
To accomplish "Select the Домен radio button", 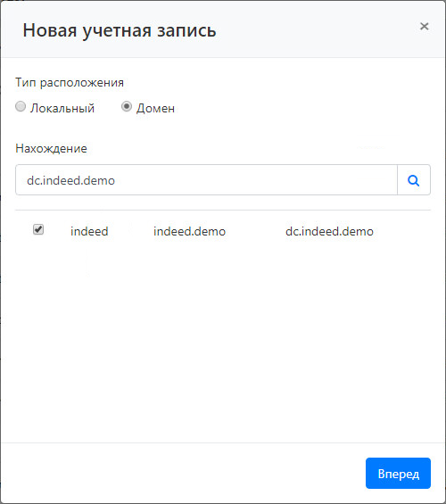I will coord(127,106).
